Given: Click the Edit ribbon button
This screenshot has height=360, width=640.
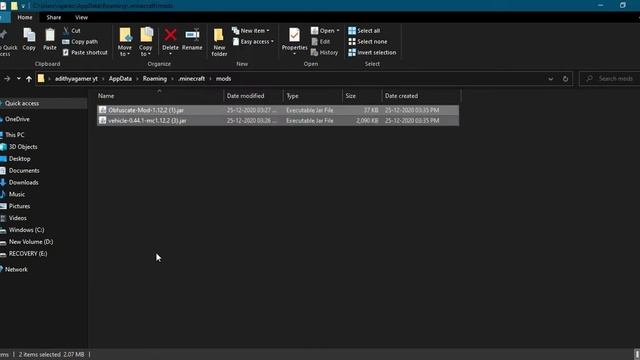Looking at the screenshot, I should click(321, 42).
